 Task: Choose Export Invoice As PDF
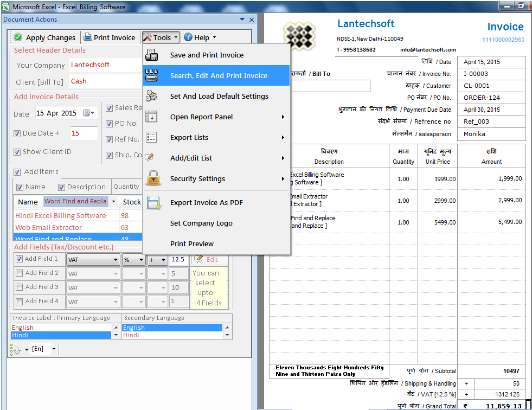216,203
